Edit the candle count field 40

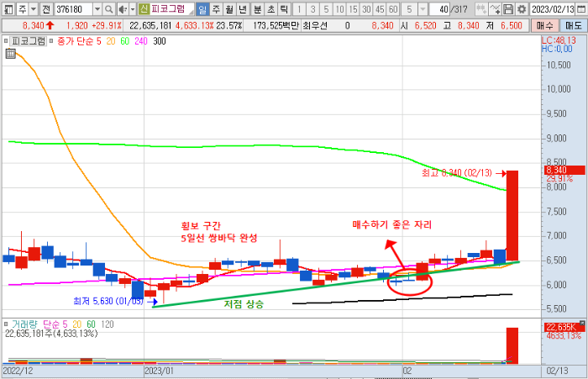[439, 9]
